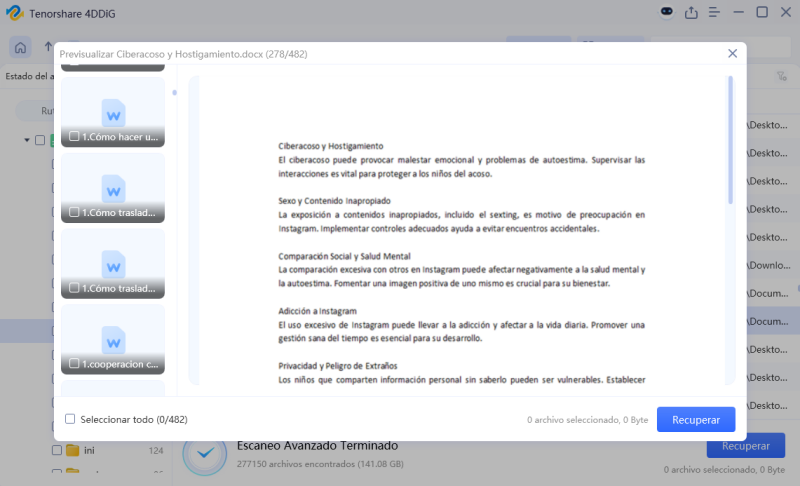Click the Recuperar button in preview dialog
The width and height of the screenshot is (800, 486).
tap(696, 420)
